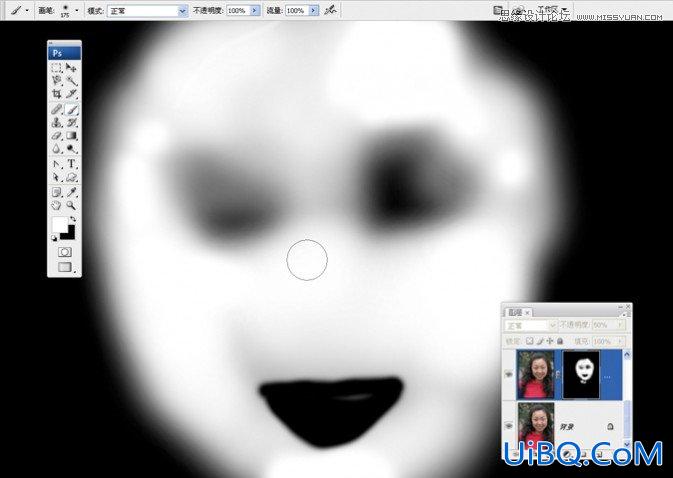Image resolution: width=673 pixels, height=478 pixels.
Task: Close the Layers panel tab
Action: point(527,312)
